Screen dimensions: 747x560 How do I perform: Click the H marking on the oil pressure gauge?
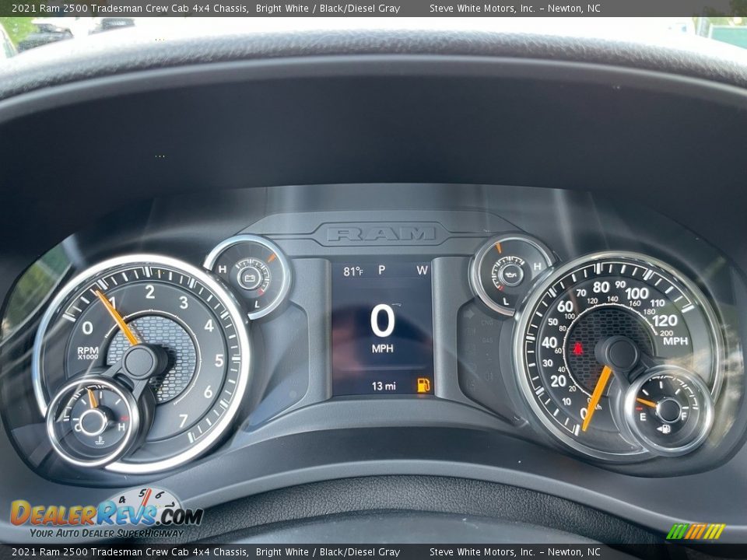point(538,267)
